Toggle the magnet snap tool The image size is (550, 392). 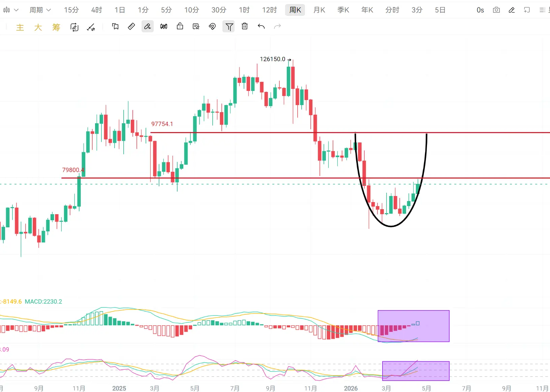[212, 26]
